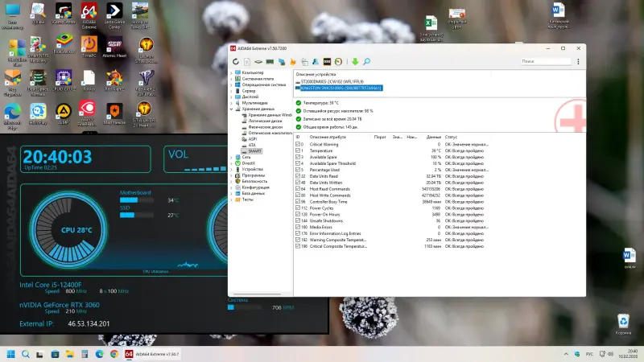644x362 pixels.
Task: Toggle the Media Errors checkbox
Action: pos(298,227)
